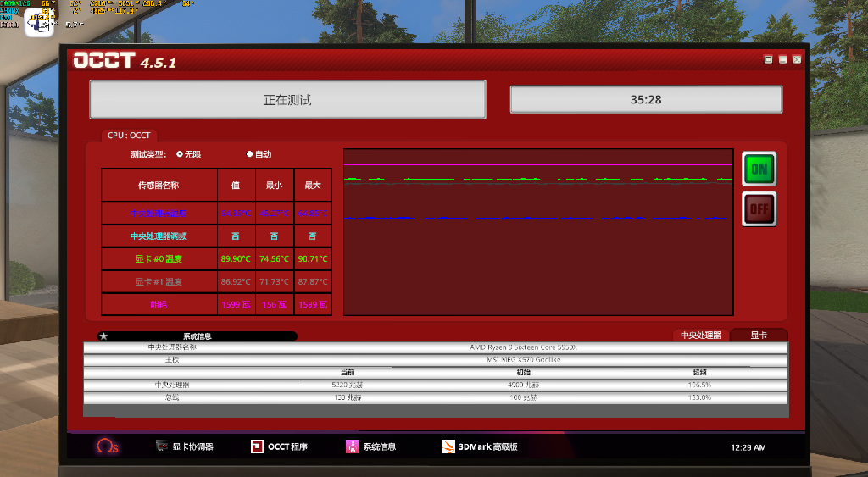
Task: Click the 35:28 elapsed timer field
Action: (646, 100)
